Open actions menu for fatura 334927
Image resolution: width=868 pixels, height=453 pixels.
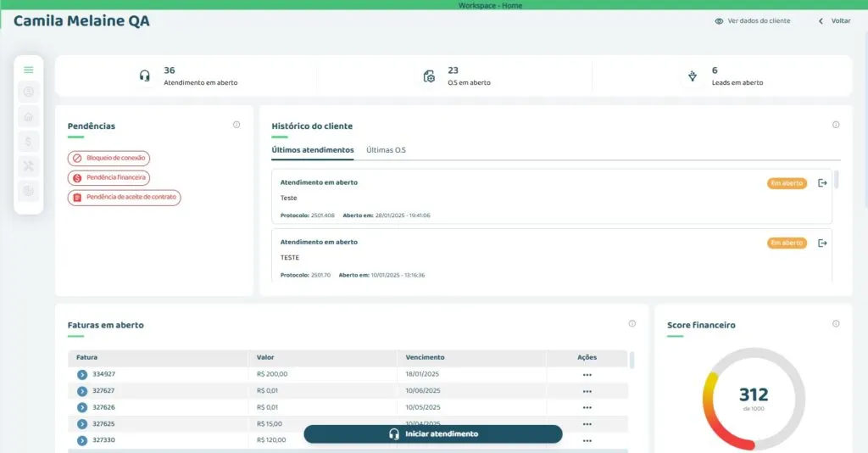587,375
